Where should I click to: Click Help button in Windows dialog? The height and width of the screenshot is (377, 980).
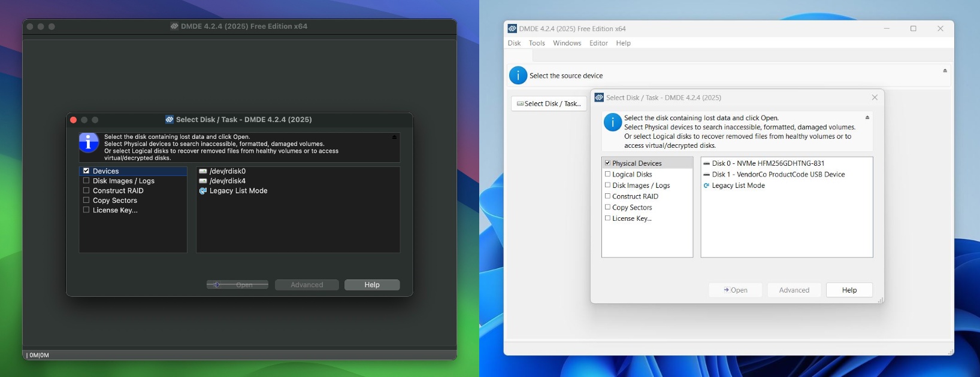point(849,290)
